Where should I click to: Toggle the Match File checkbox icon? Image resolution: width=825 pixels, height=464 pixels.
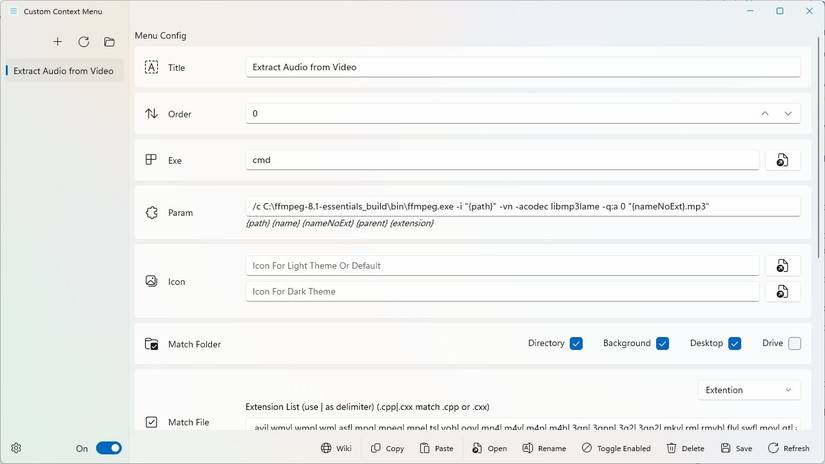152,422
